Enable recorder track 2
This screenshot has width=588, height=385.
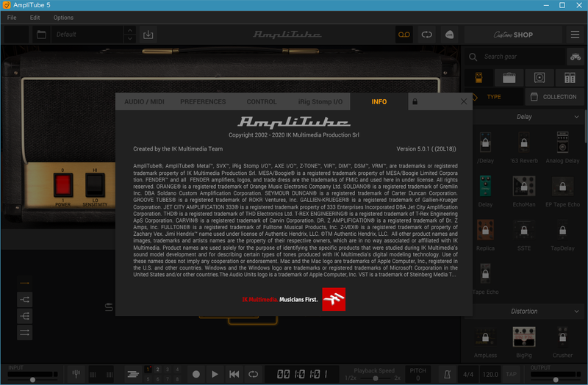pyautogui.click(x=158, y=370)
